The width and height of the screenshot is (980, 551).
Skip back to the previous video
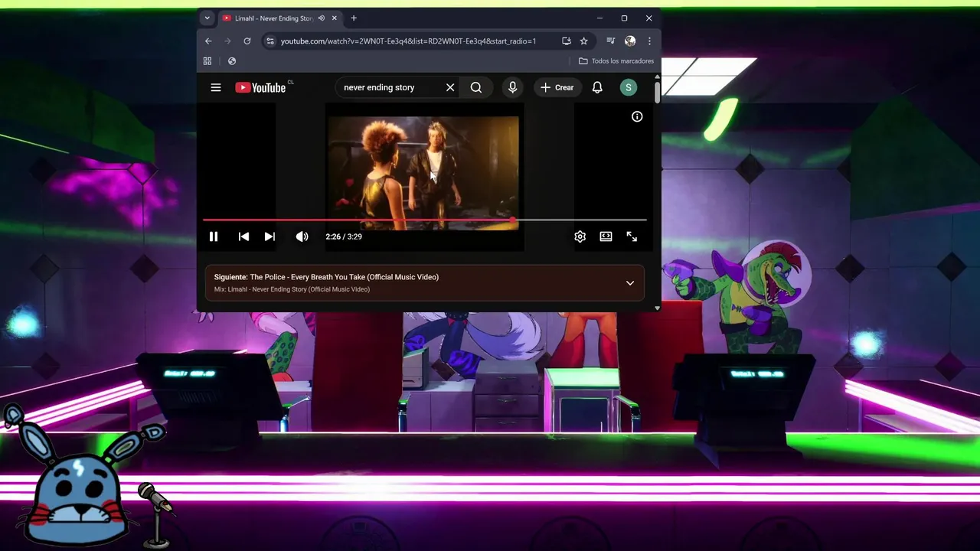click(x=243, y=236)
